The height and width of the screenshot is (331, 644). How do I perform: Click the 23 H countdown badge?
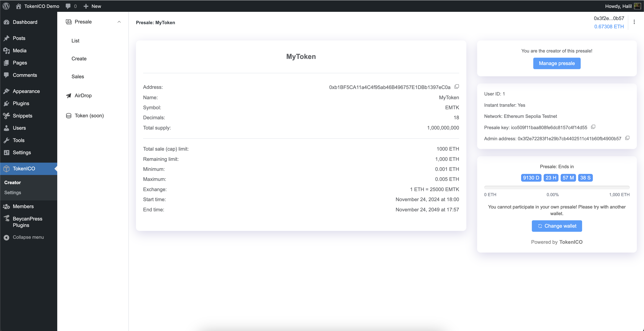[x=551, y=178]
